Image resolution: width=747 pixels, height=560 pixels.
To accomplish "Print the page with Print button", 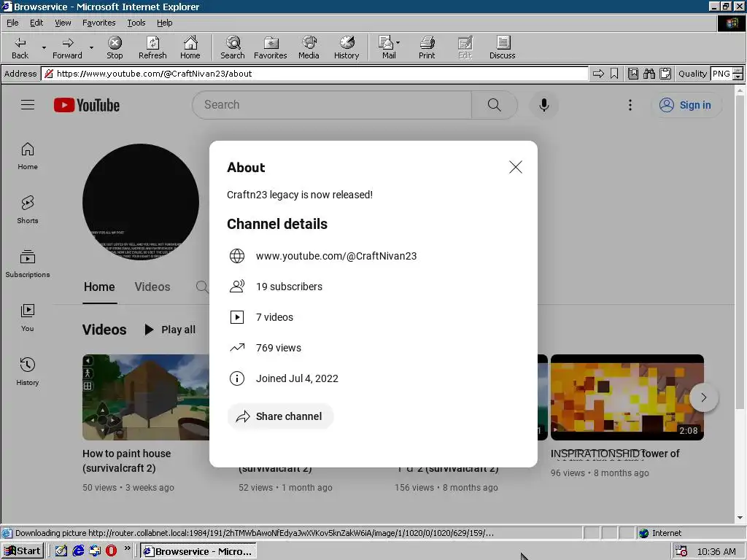I will click(x=427, y=47).
